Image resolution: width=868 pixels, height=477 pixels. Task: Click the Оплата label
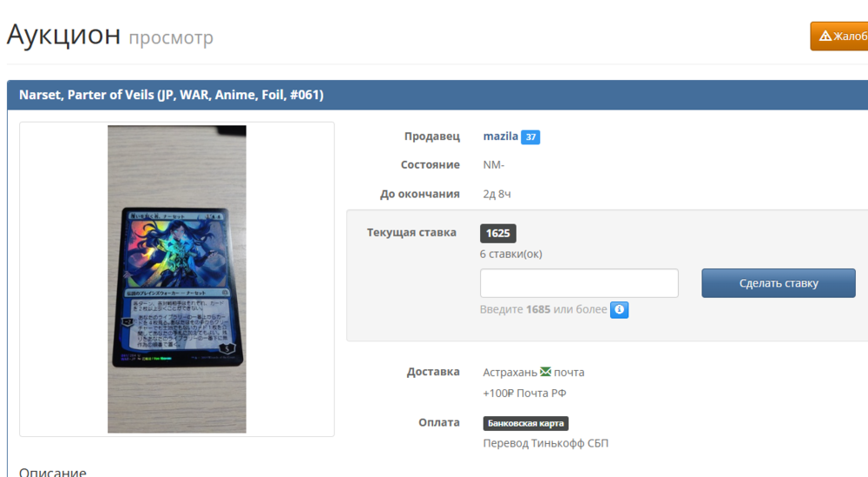click(x=439, y=423)
